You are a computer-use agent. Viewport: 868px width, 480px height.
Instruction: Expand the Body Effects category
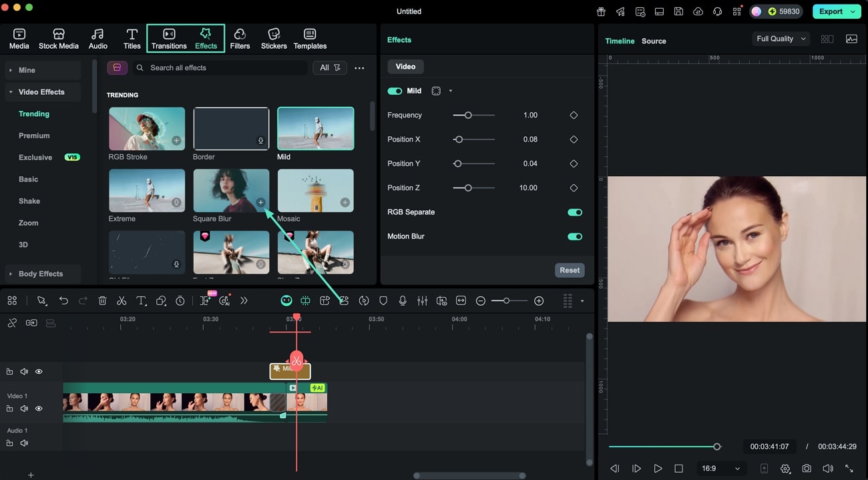click(42, 274)
